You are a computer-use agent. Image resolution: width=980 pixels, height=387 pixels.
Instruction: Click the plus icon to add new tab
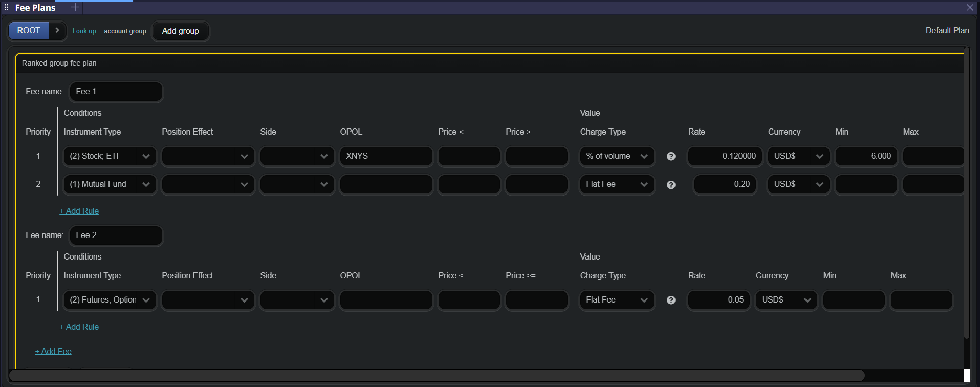(75, 7)
